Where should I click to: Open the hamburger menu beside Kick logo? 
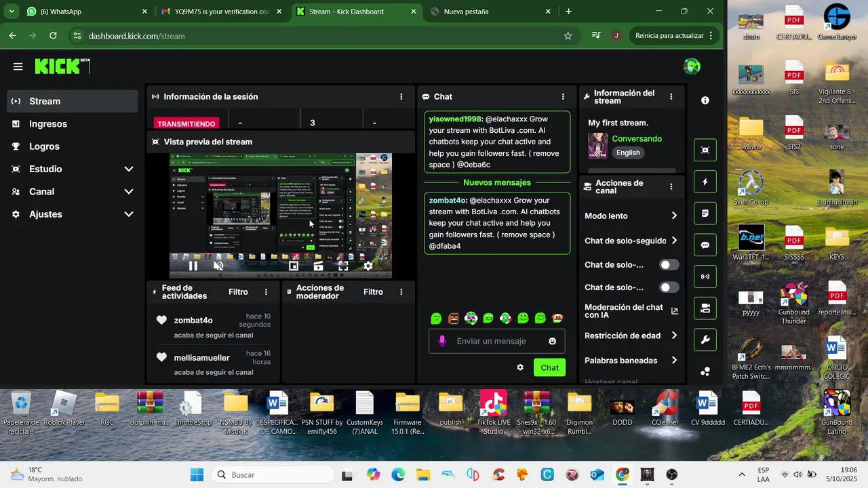[x=18, y=66]
